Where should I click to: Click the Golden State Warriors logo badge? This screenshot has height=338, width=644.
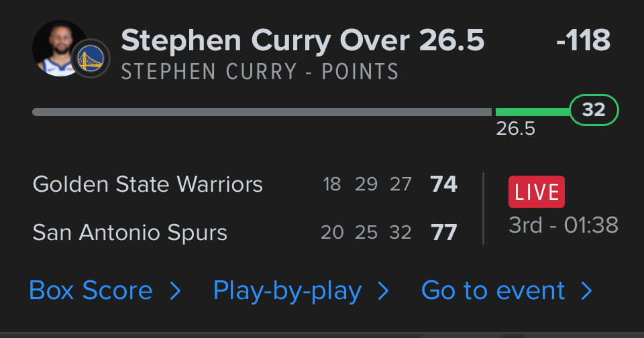(91, 60)
